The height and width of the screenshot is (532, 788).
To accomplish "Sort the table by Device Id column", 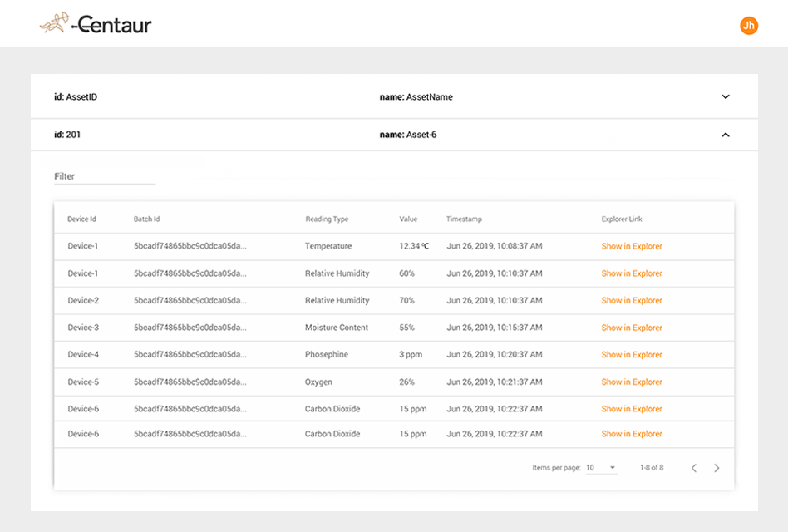I will tap(81, 219).
